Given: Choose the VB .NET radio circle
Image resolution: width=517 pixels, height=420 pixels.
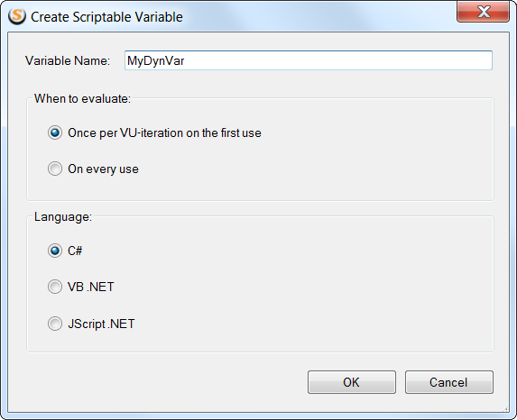Looking at the screenshot, I should pyautogui.click(x=55, y=287).
